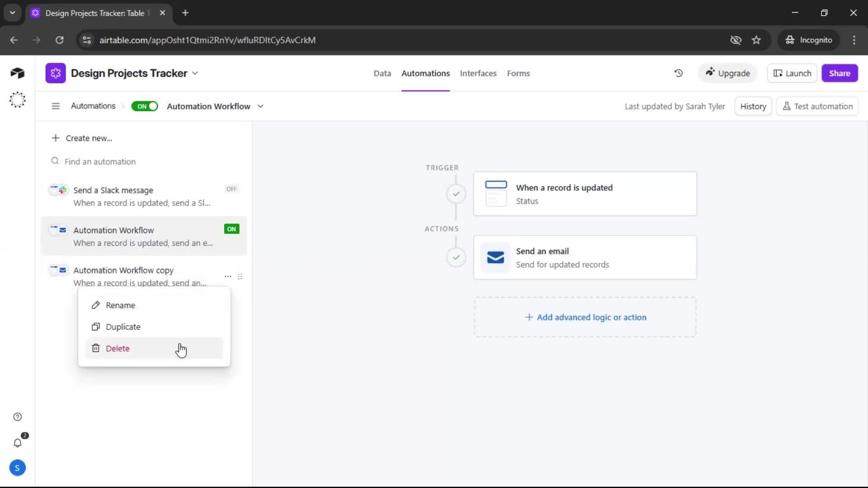Image resolution: width=868 pixels, height=488 pixels.
Task: Open the user account avatar S
Action: 17,468
